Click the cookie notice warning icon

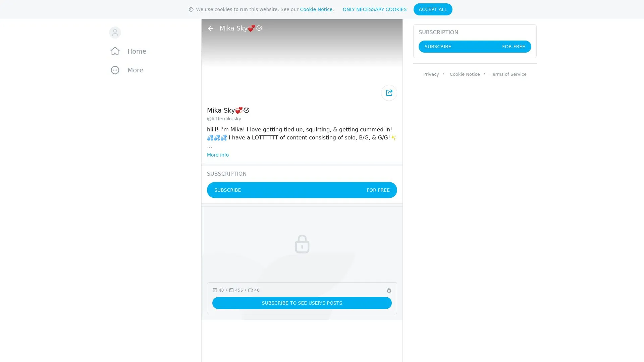pyautogui.click(x=191, y=9)
